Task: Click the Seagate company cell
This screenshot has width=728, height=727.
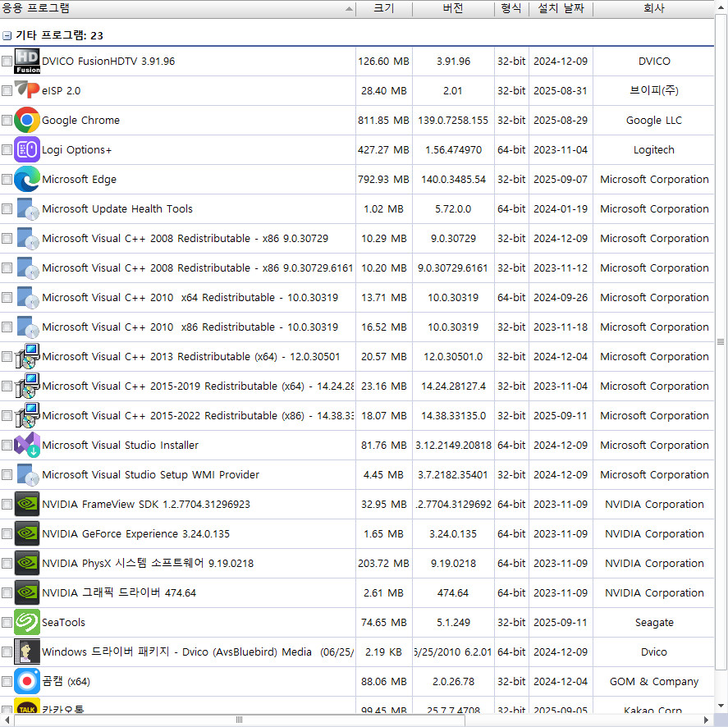Action: (654, 623)
